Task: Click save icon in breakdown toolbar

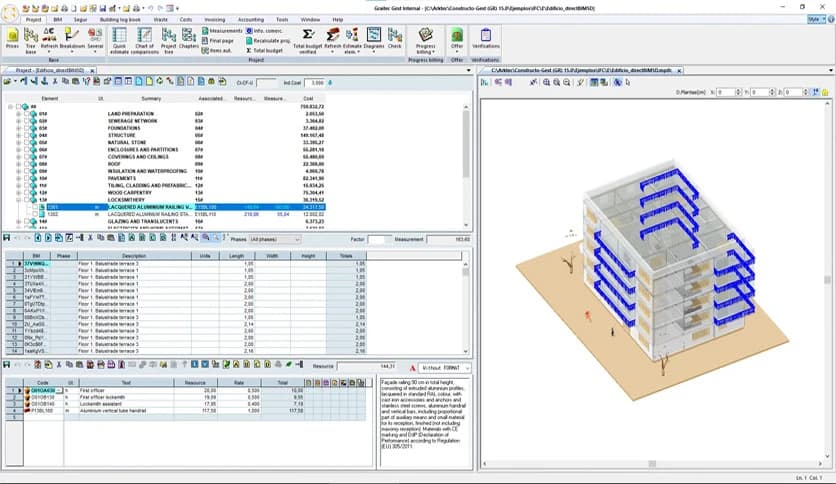Action: (7, 365)
